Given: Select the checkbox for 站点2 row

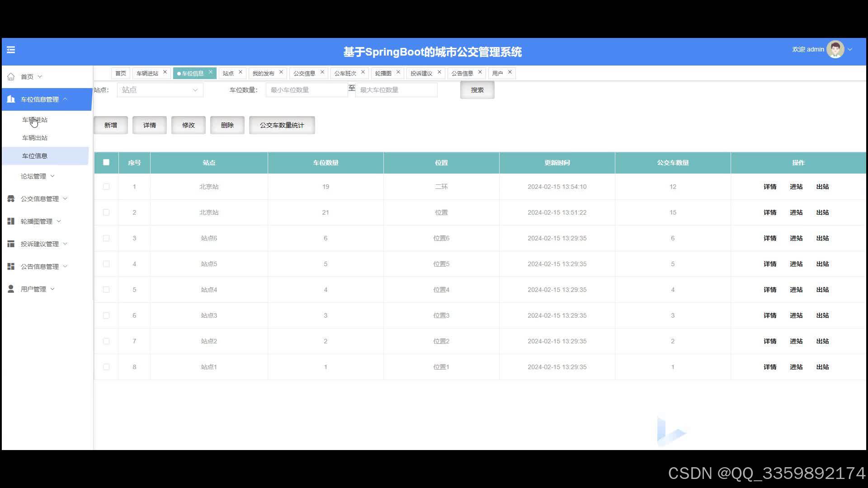Looking at the screenshot, I should 106,341.
